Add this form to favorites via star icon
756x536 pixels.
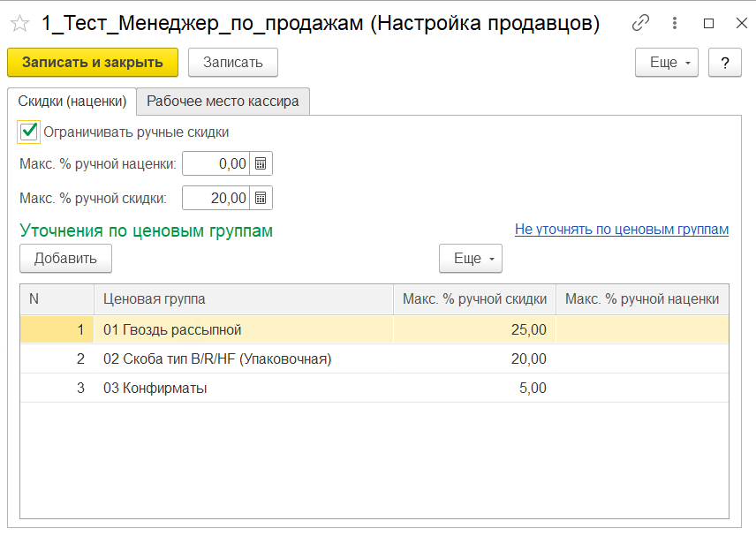click(x=19, y=24)
